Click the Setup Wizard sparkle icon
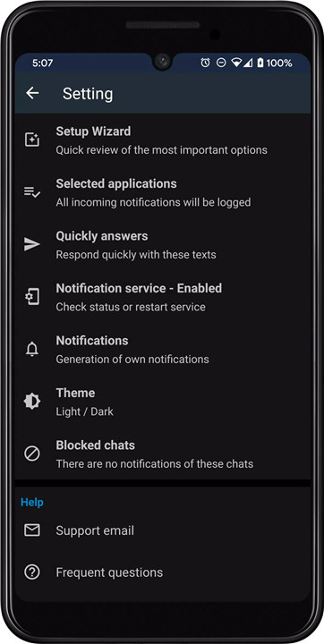Image resolution: width=324 pixels, height=644 pixels. [32, 140]
